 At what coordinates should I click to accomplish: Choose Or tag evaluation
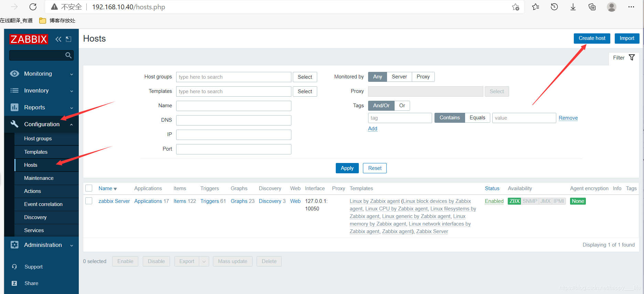[x=402, y=106]
